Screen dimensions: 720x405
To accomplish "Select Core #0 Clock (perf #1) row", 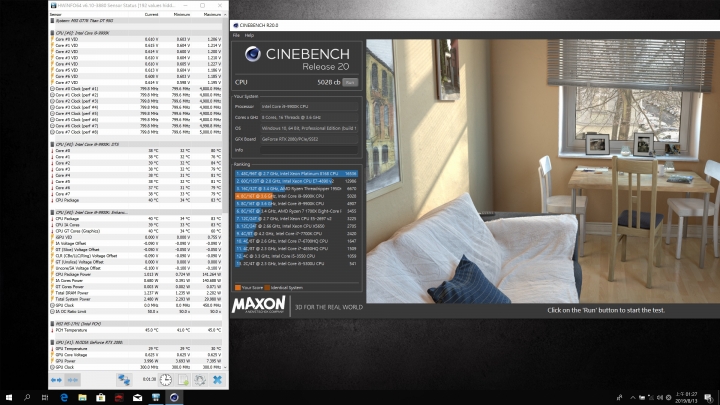I will pos(135,89).
